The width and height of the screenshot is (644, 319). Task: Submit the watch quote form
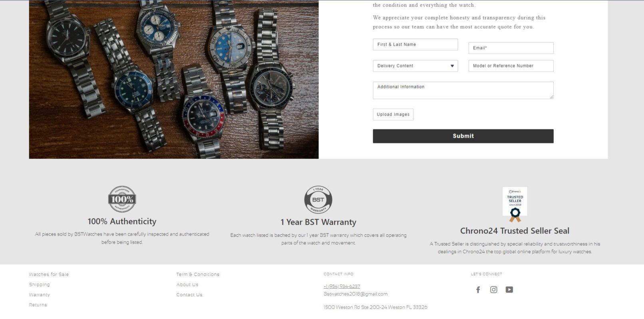(463, 136)
